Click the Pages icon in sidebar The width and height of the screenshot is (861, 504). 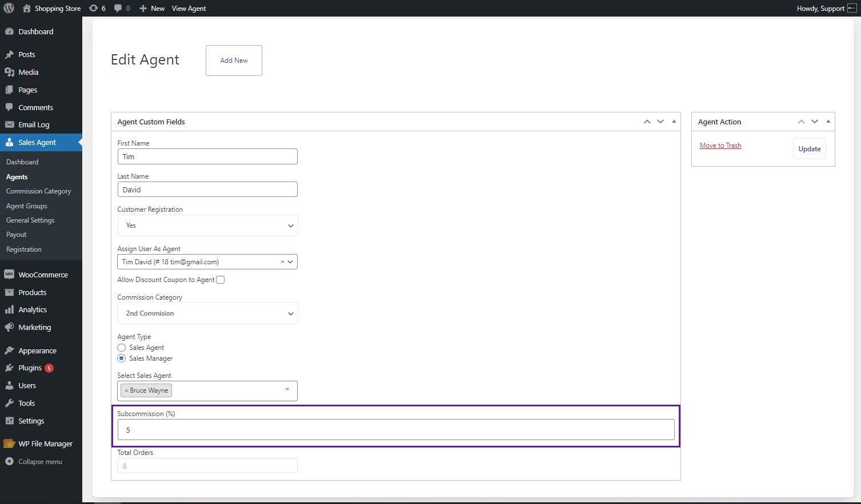[x=9, y=90]
